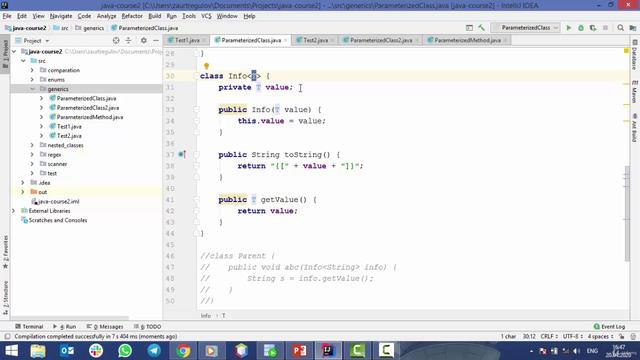The image size is (640, 360).
Task: Launch Chrome from the taskbar
Action: [x=183, y=351]
